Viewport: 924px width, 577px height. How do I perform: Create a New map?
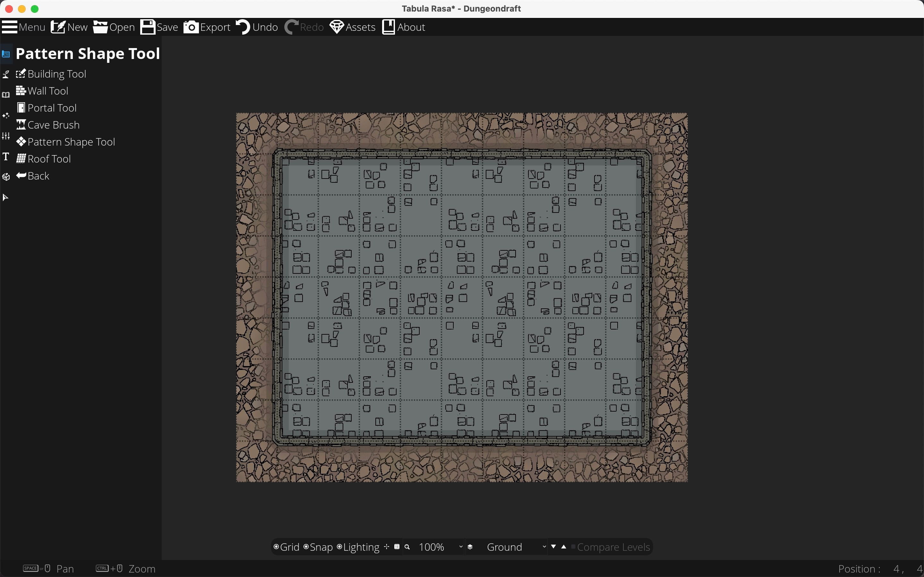click(x=69, y=27)
